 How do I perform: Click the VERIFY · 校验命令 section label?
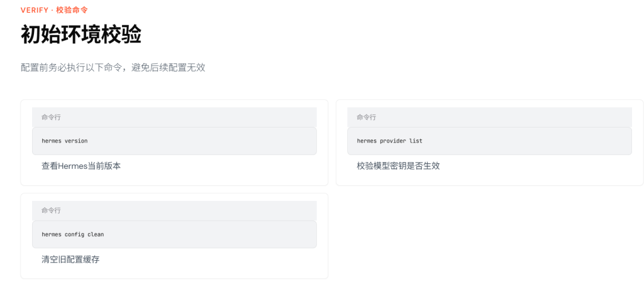54,10
